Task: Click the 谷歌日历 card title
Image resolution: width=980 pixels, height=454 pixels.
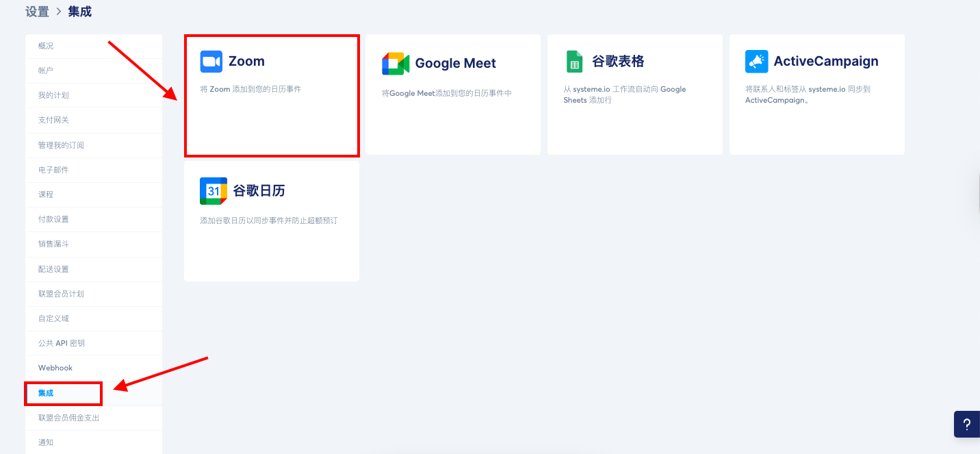Action: 259,191
